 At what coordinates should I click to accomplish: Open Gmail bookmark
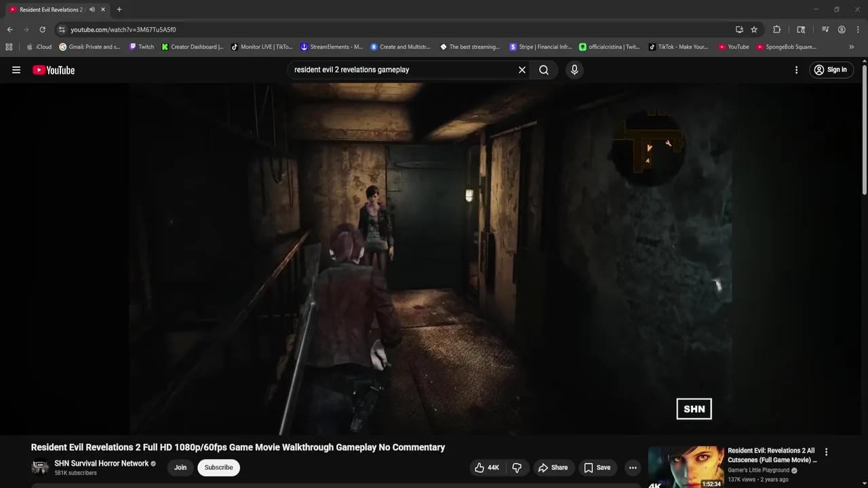(90, 47)
